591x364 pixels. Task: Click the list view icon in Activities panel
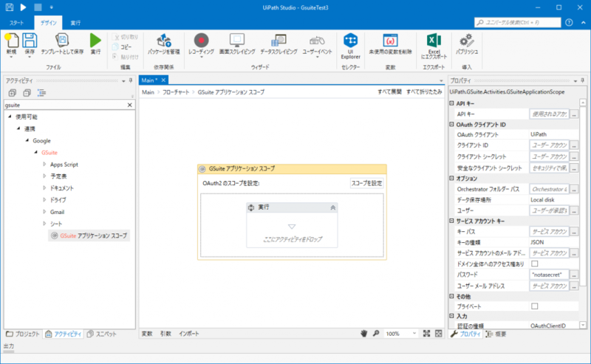click(x=41, y=93)
